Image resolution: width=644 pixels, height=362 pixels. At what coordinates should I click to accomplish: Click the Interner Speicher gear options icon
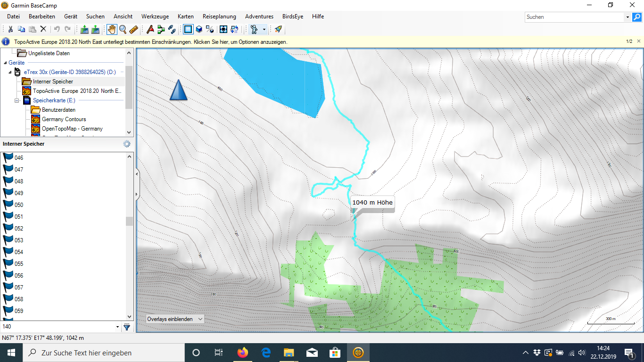[127, 144]
